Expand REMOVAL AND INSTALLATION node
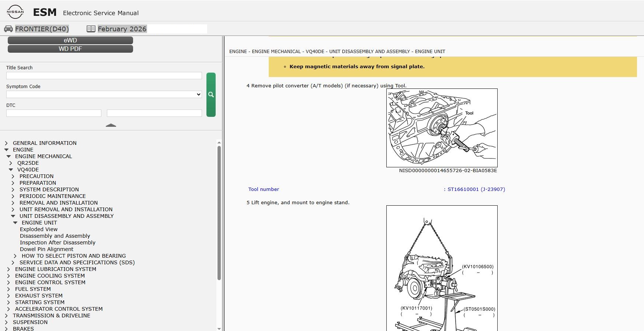Viewport: 644px width, 331px height. [x=13, y=203]
